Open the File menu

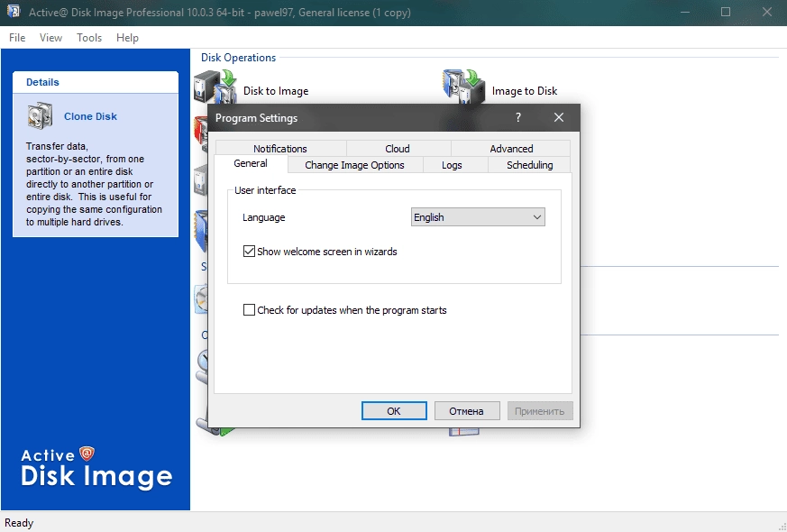17,38
